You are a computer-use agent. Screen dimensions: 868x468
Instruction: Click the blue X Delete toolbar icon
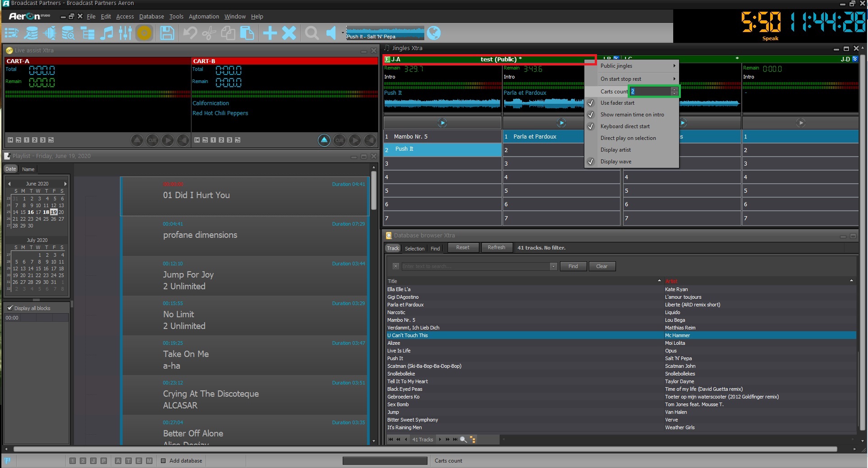[x=289, y=33]
